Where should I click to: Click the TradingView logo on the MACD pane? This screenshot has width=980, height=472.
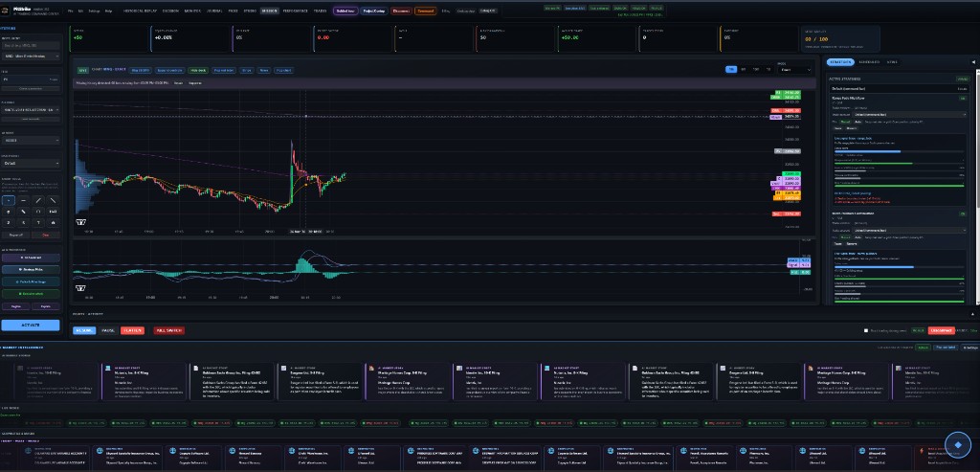(80, 288)
